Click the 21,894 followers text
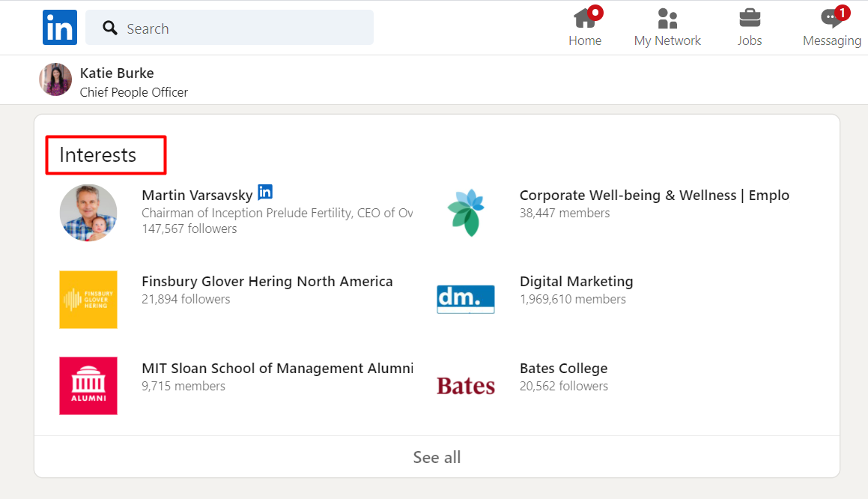This screenshot has height=499, width=868. (186, 299)
